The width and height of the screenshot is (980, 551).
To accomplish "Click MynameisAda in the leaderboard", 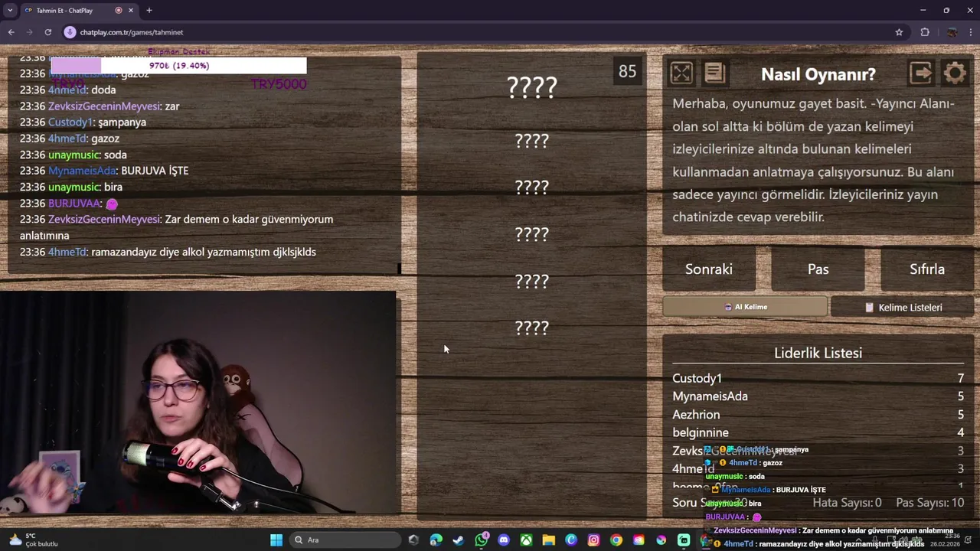I will pos(710,396).
